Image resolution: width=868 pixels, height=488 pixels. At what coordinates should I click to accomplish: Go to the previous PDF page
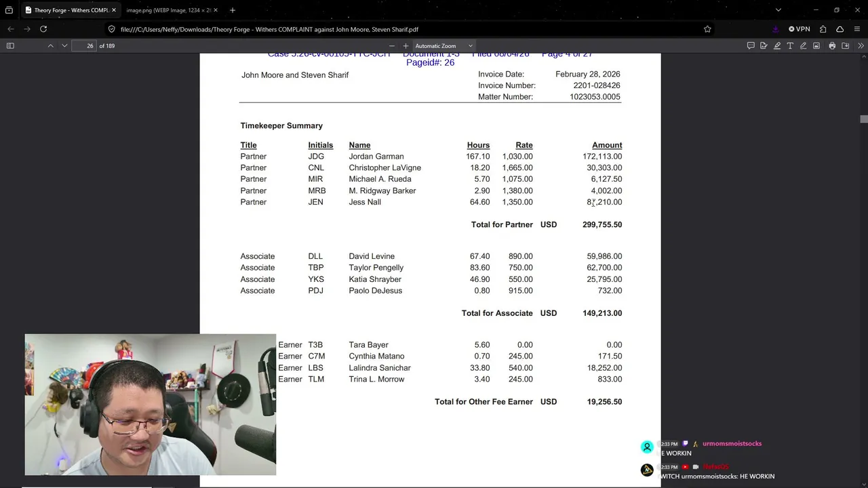click(x=50, y=45)
